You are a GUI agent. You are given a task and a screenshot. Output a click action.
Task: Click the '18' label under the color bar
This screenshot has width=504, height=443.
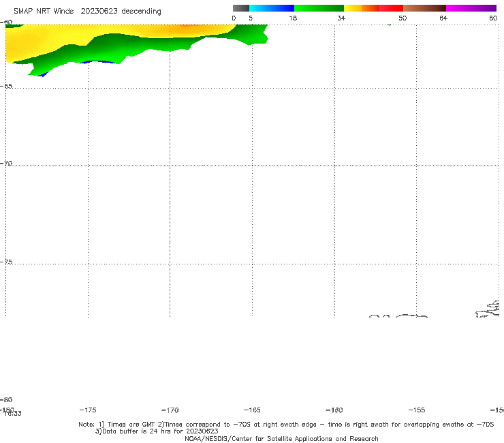tap(293, 18)
